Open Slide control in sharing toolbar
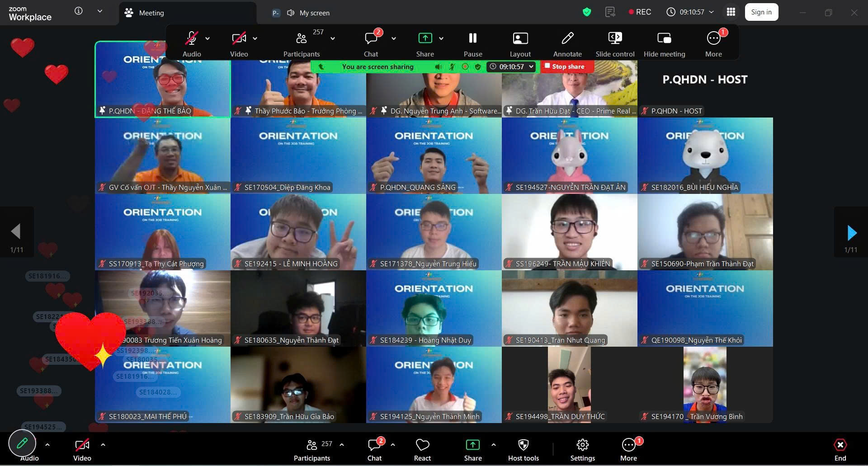Image resolution: width=868 pixels, height=466 pixels. 615,39
